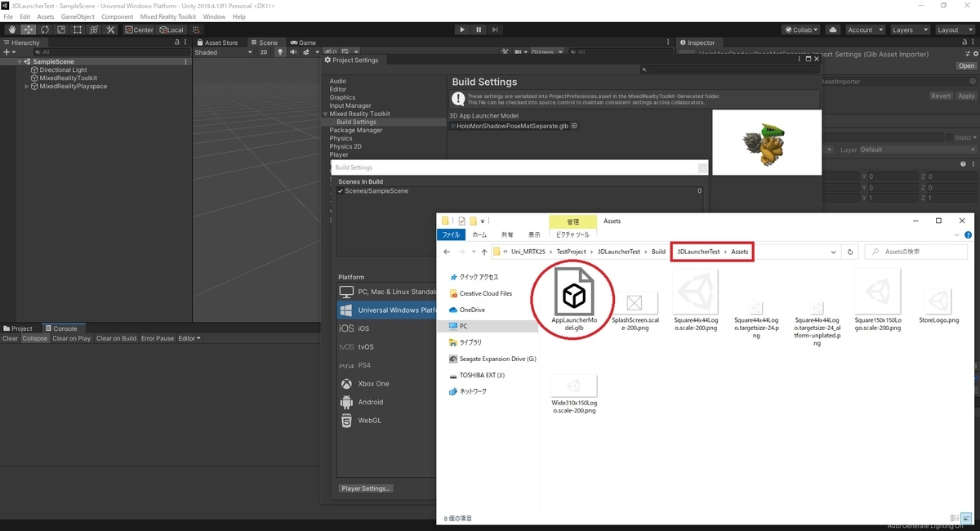Open cloud services icon
This screenshot has height=531, width=980.
click(x=832, y=29)
